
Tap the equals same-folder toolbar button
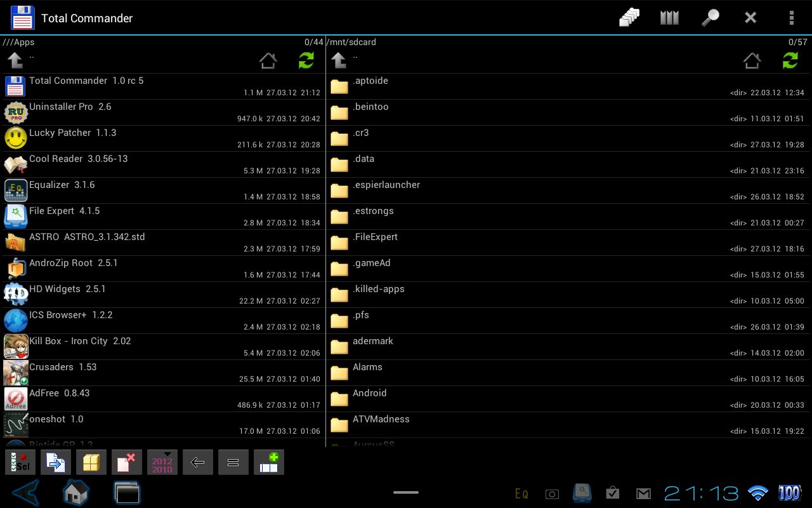233,462
